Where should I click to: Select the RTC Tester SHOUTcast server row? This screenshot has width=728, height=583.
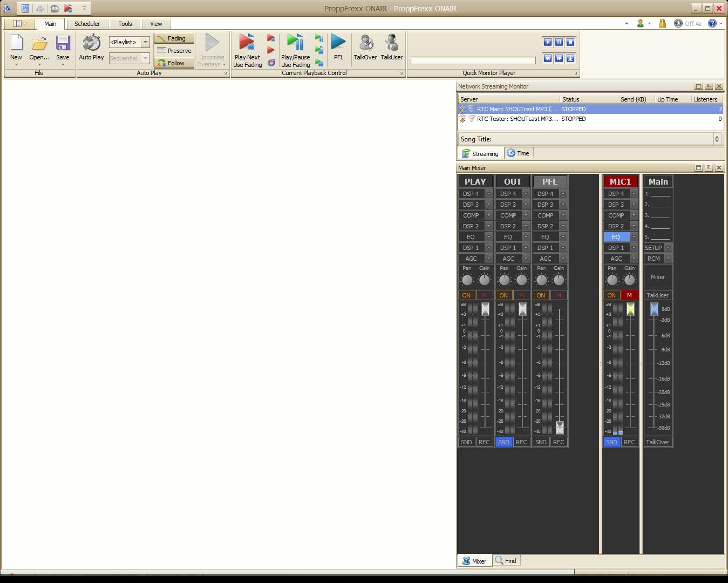click(516, 119)
